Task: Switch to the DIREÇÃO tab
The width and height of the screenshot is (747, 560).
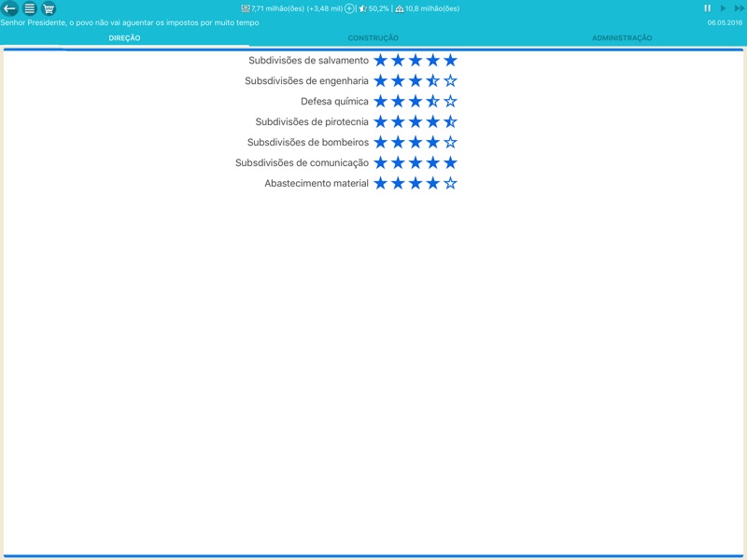Action: [124, 38]
